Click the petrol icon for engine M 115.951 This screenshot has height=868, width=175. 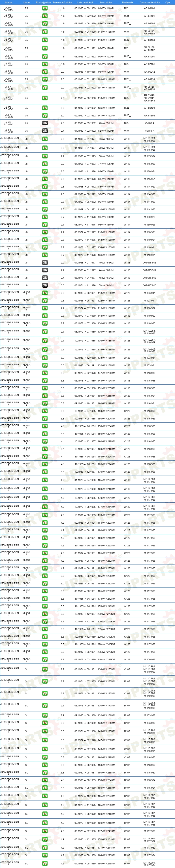pos(45,179)
